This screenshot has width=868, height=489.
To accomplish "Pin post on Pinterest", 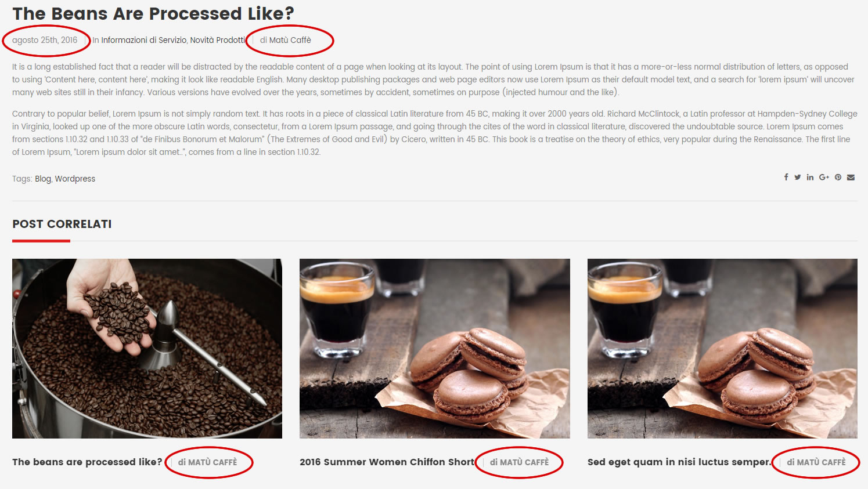I will [x=838, y=178].
